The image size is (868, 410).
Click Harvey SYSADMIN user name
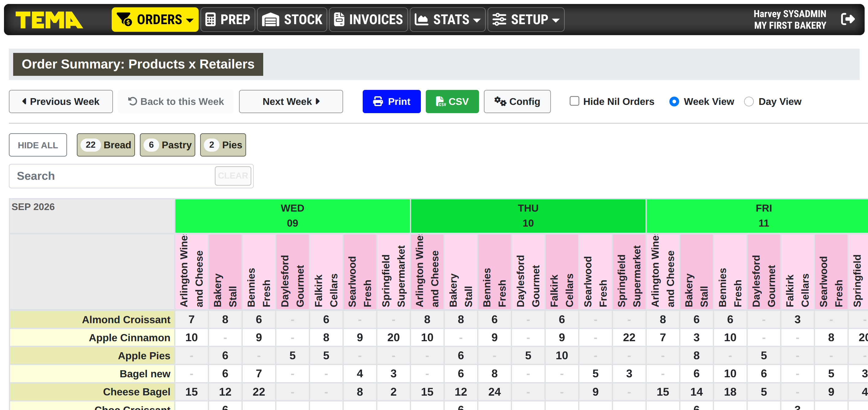coord(790,14)
